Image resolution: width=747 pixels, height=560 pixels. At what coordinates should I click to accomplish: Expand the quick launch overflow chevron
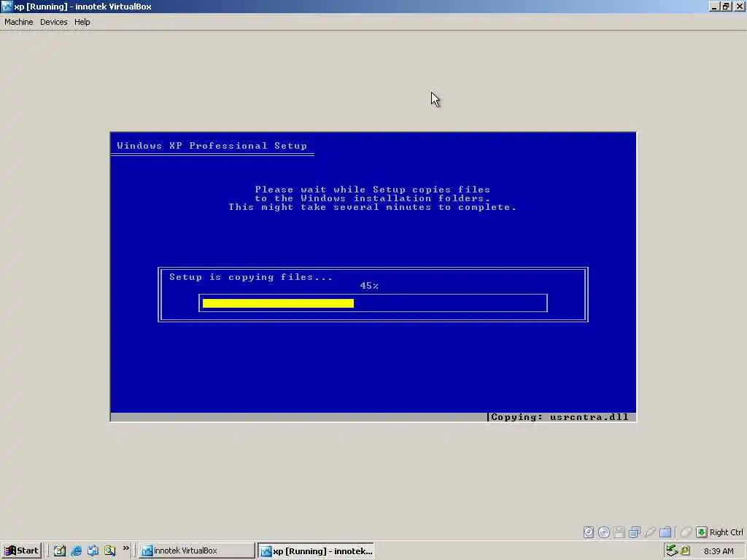(125, 548)
